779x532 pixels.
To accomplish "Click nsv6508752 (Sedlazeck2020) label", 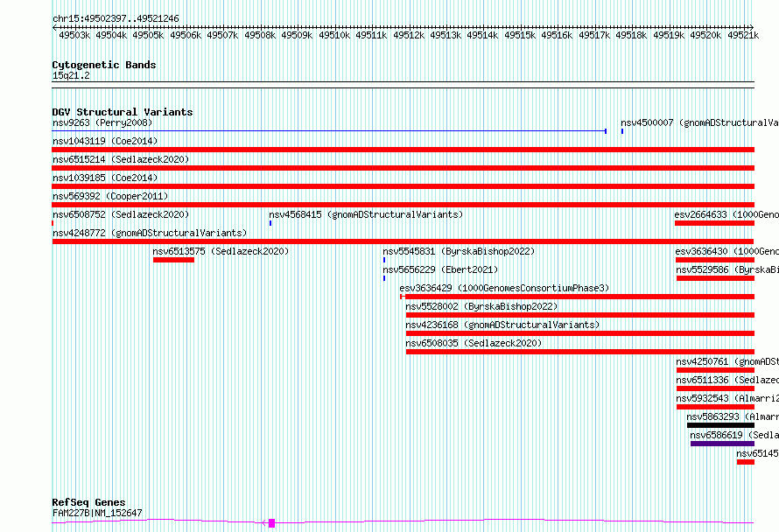I will tap(121, 214).
